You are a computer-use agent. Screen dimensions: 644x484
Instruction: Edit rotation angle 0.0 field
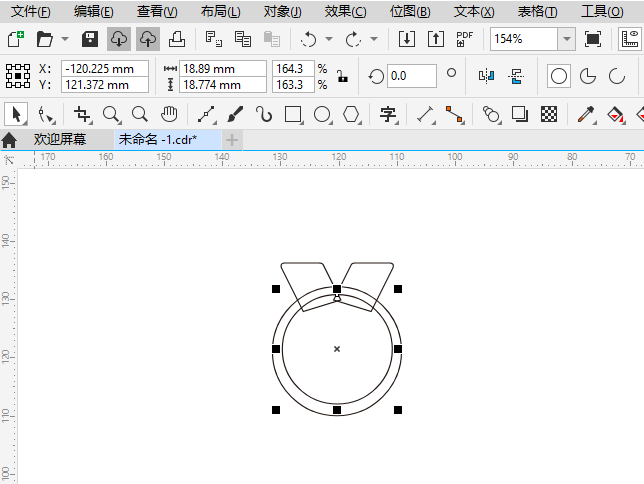point(412,76)
